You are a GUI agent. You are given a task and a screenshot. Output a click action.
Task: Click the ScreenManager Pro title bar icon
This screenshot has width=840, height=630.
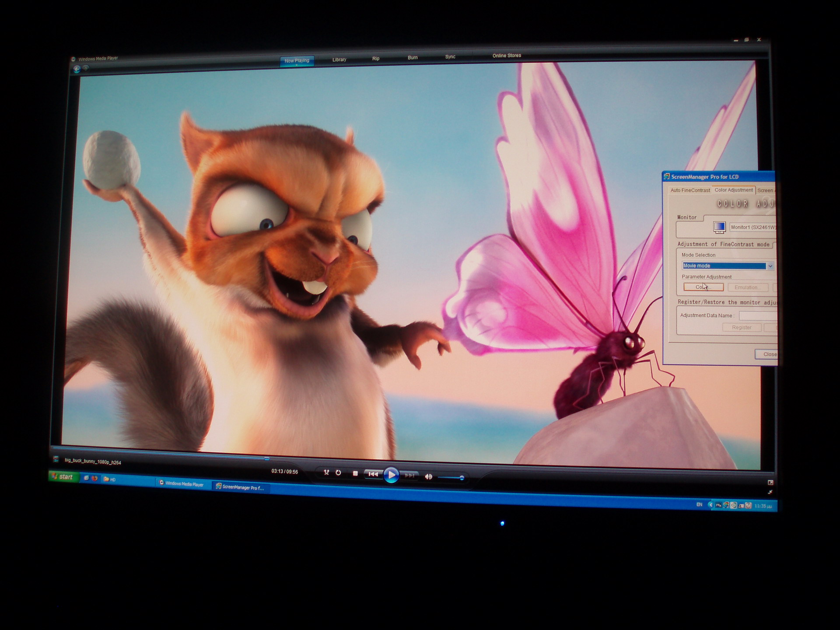click(667, 177)
